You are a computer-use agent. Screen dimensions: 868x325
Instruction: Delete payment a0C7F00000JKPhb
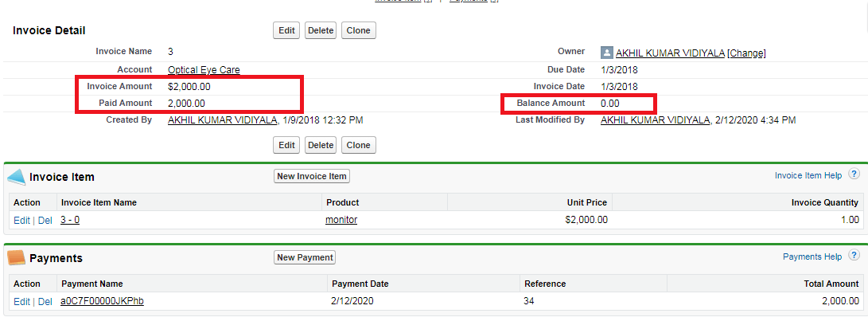click(45, 302)
